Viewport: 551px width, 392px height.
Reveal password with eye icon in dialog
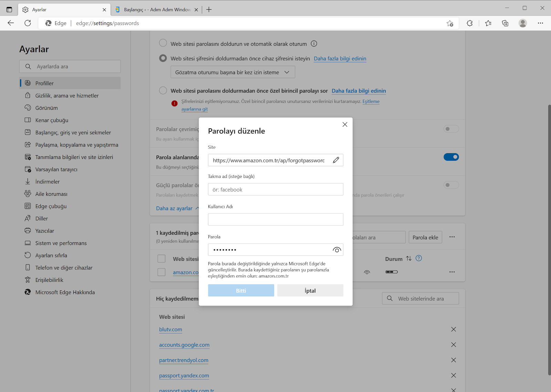pyautogui.click(x=337, y=250)
